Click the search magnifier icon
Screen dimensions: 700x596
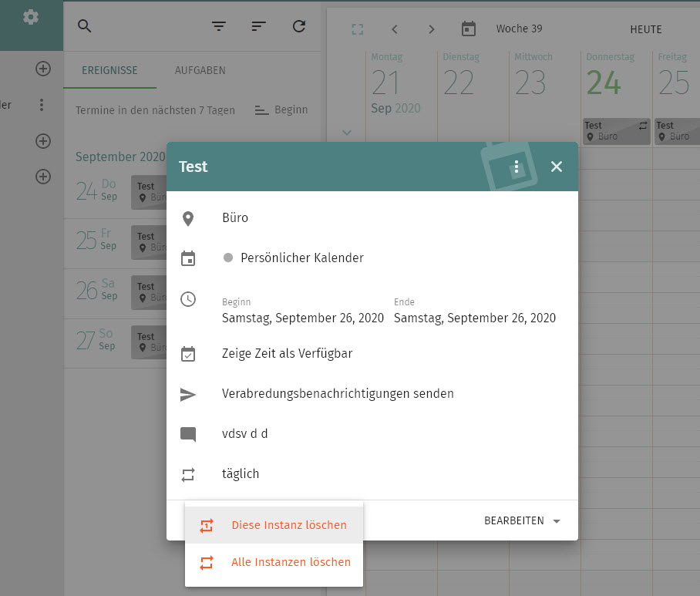pyautogui.click(x=85, y=26)
